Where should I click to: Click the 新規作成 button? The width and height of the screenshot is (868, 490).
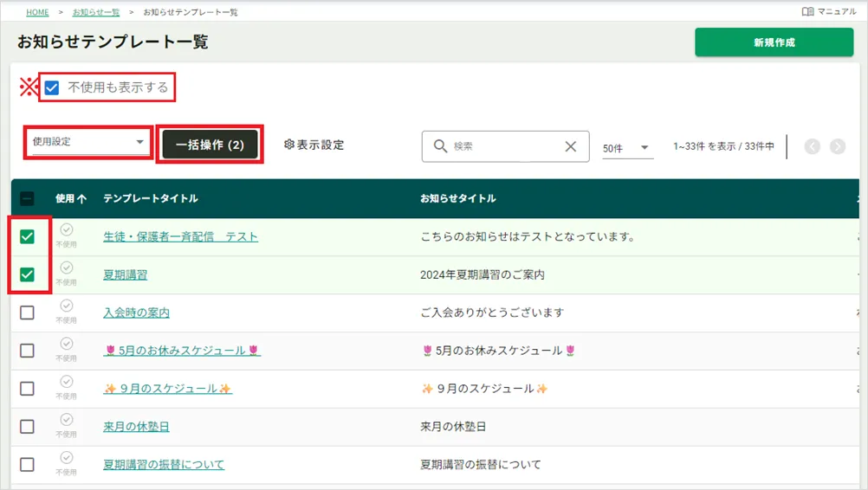click(774, 42)
